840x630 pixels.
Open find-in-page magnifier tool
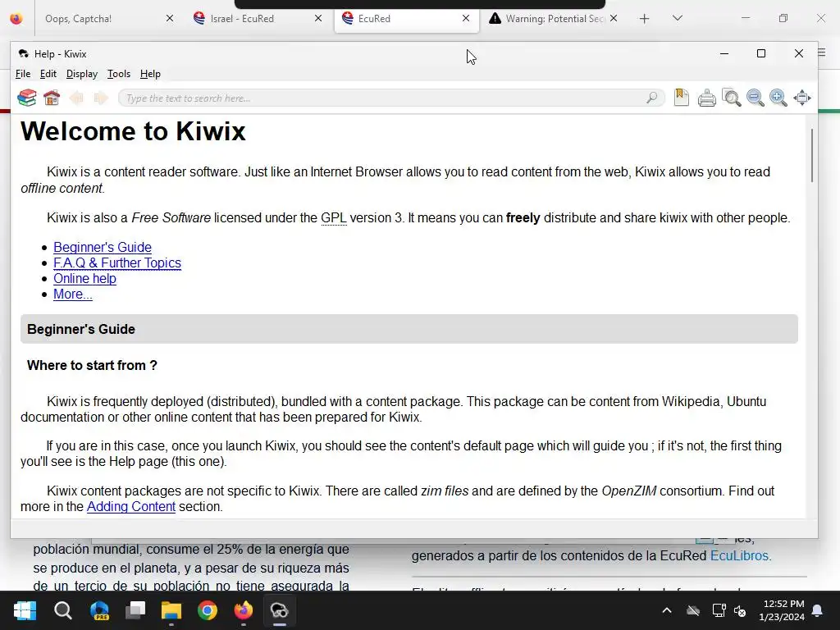point(731,98)
